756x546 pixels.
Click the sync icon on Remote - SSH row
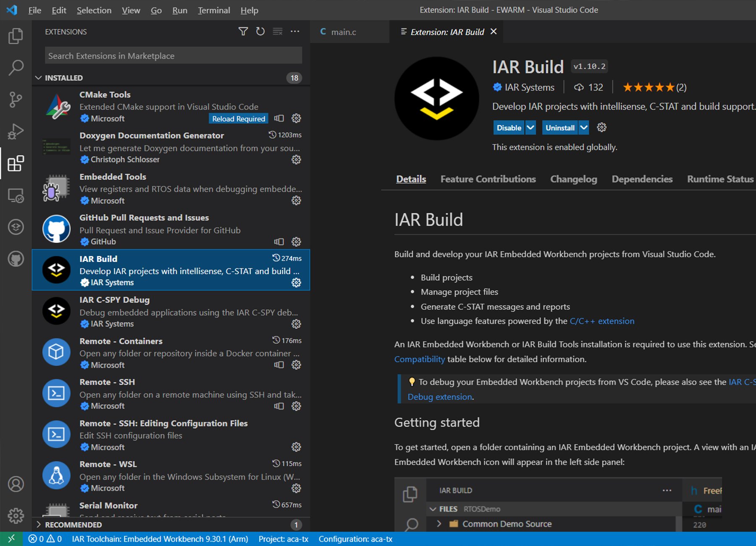[x=279, y=406]
